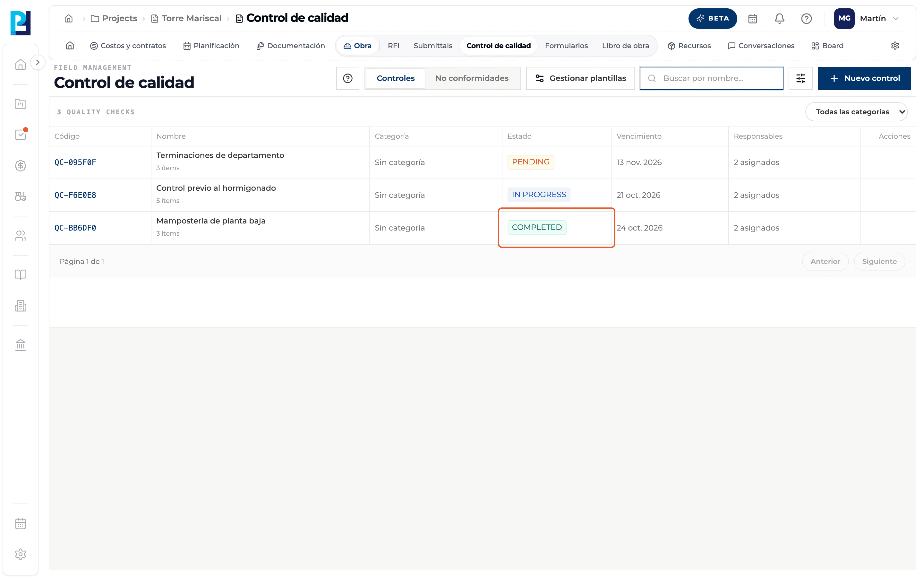Switch to the Controles view
Screen dimensions: 924x578
[396, 78]
